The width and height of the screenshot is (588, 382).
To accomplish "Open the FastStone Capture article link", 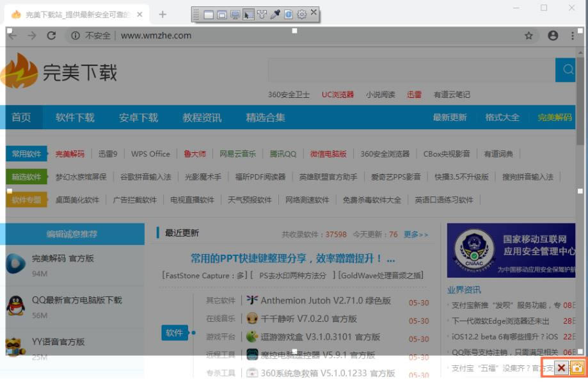I will tap(204, 276).
